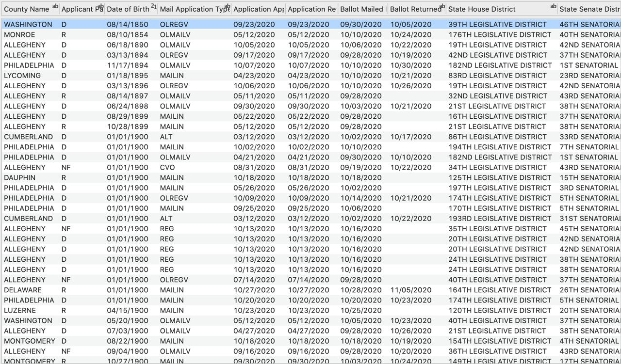Image resolution: width=621 pixels, height=364 pixels.
Task: Click the Application Approved column header
Action: tap(258, 9)
